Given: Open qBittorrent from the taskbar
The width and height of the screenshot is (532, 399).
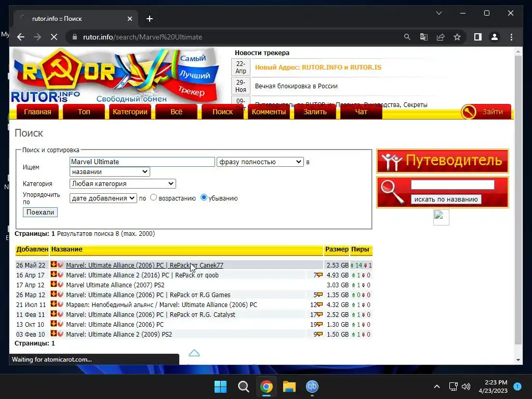Looking at the screenshot, I should point(312,387).
